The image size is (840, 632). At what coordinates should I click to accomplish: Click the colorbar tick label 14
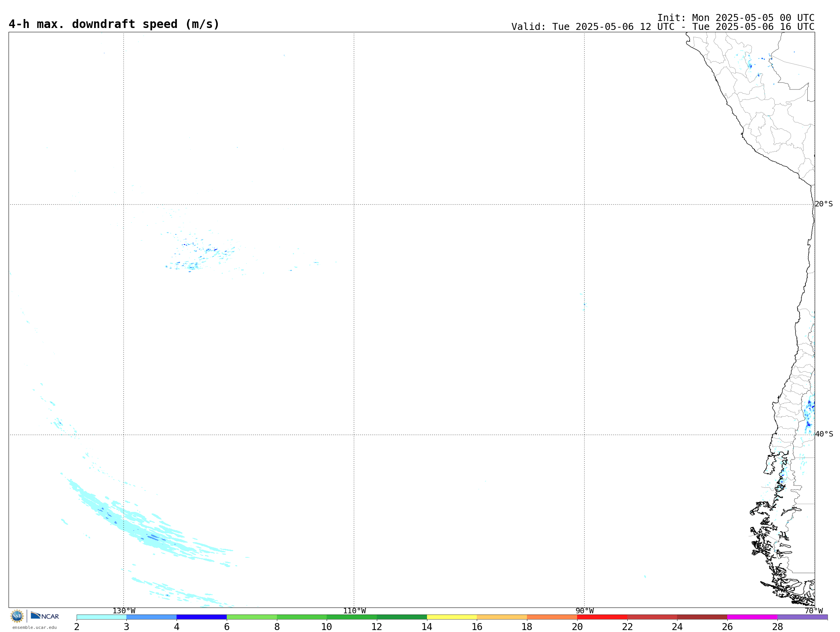click(x=427, y=627)
